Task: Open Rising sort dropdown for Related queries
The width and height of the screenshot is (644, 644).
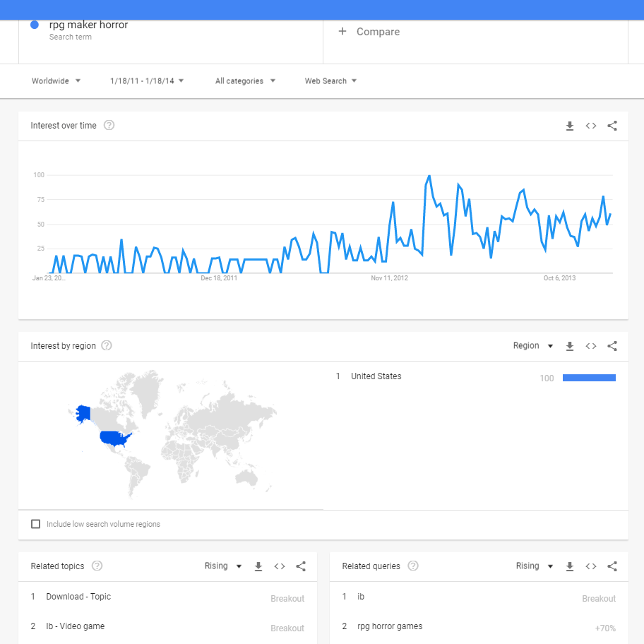Action: click(x=537, y=566)
